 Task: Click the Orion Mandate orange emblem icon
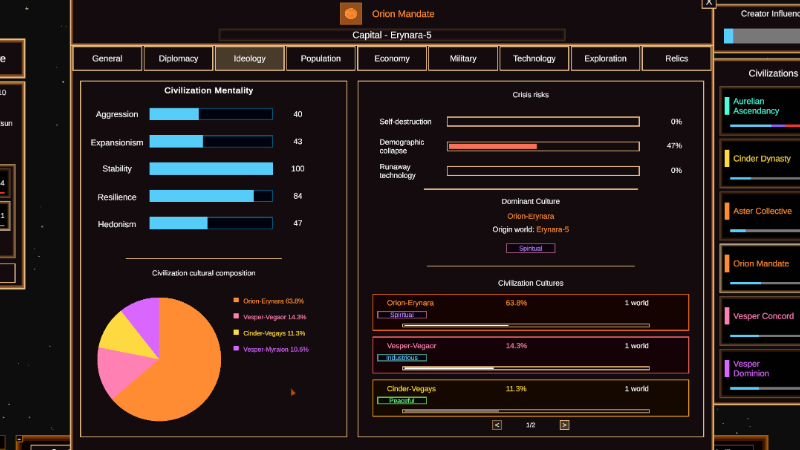[351, 14]
